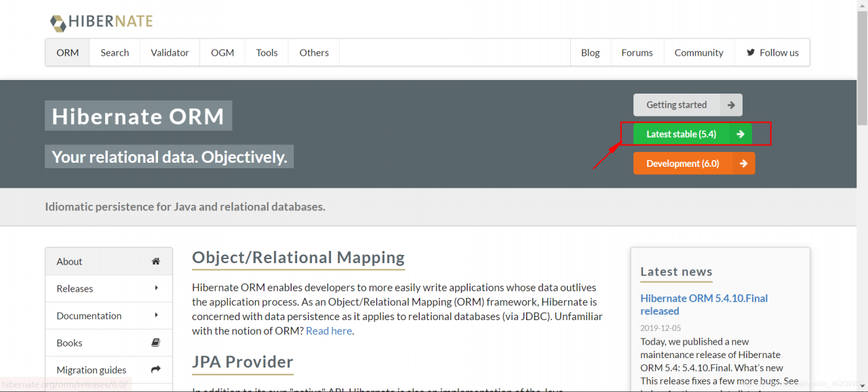
Task: Click the Latest news heading
Action: tap(676, 272)
